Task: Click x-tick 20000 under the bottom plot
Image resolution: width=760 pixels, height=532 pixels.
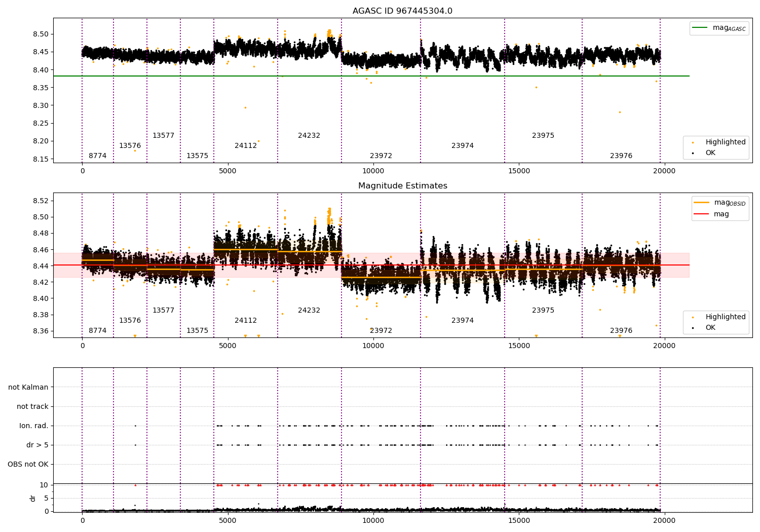Action: click(664, 520)
